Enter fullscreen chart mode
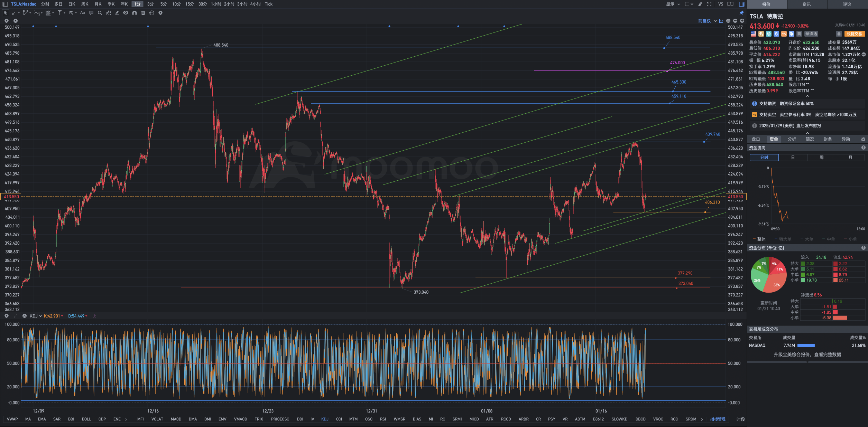 [x=709, y=4]
